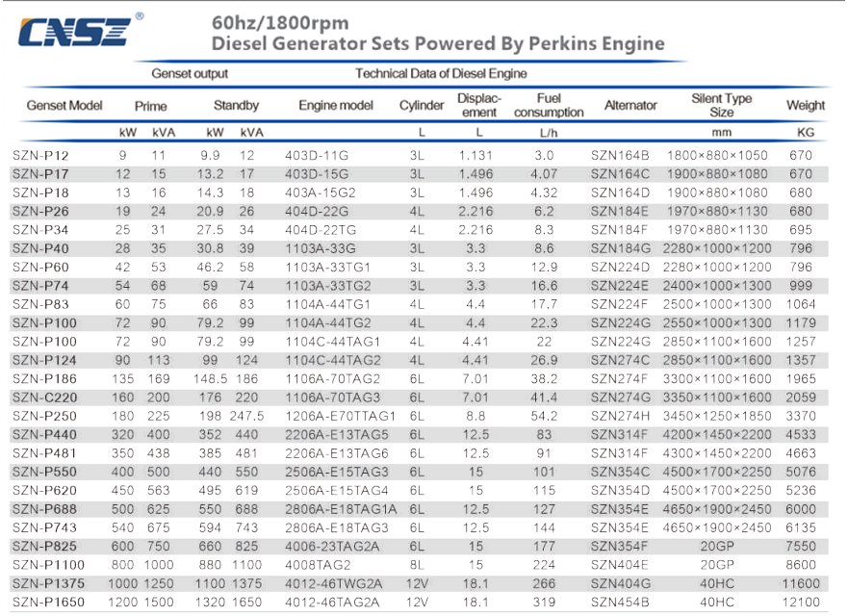848x616 pixels.
Task: Click the "Standby" column header
Action: click(x=236, y=106)
